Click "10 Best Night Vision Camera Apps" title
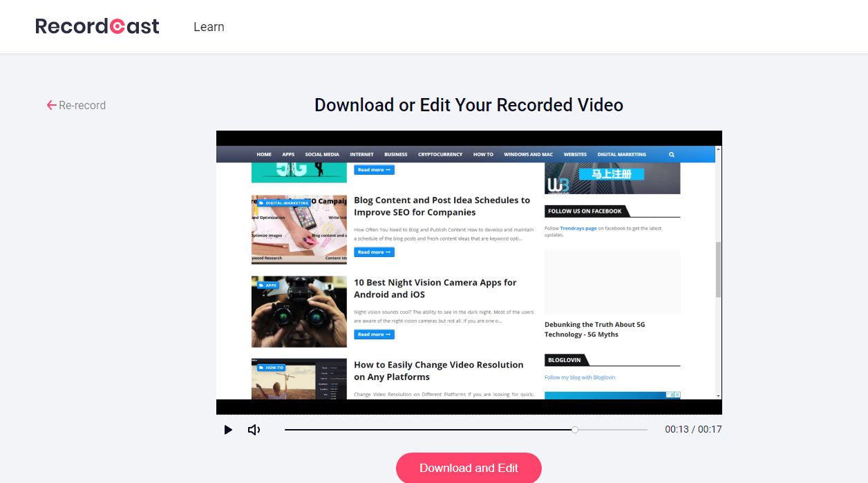The height and width of the screenshot is (483, 868). click(435, 288)
